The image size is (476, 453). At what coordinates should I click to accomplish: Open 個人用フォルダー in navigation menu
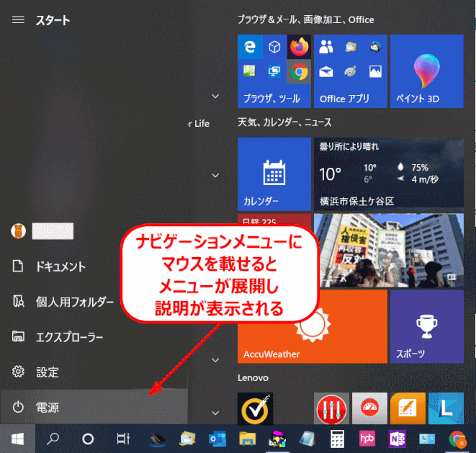click(x=60, y=302)
